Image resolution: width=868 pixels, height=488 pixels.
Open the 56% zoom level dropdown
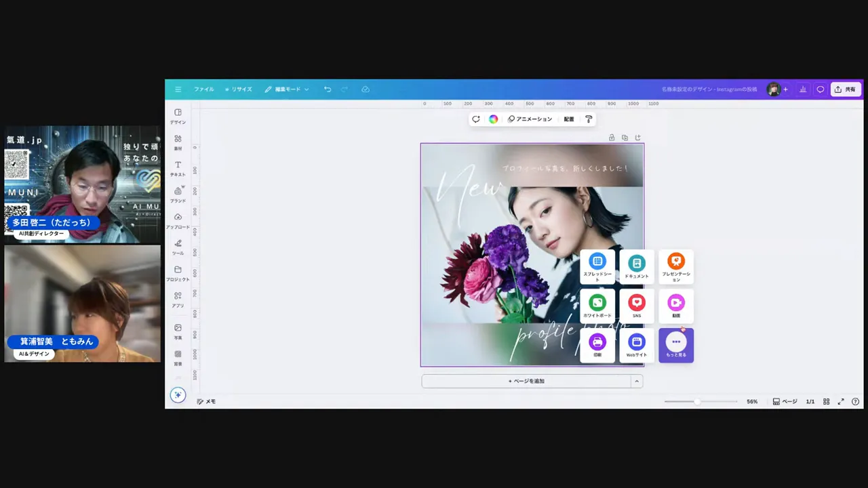[x=752, y=401]
